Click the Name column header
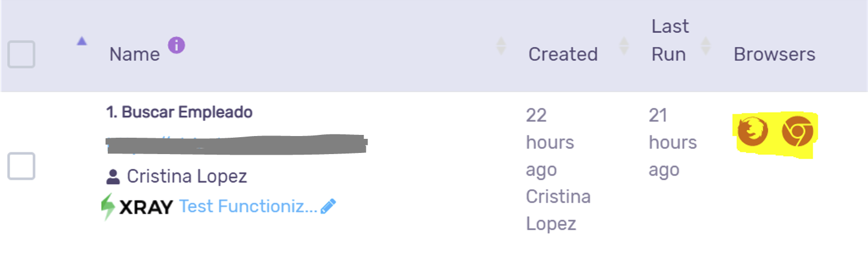Image resolution: width=868 pixels, height=276 pixels. pyautogui.click(x=134, y=54)
